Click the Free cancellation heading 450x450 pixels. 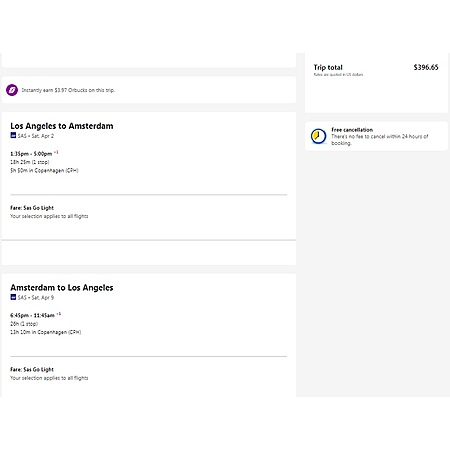tap(352, 130)
